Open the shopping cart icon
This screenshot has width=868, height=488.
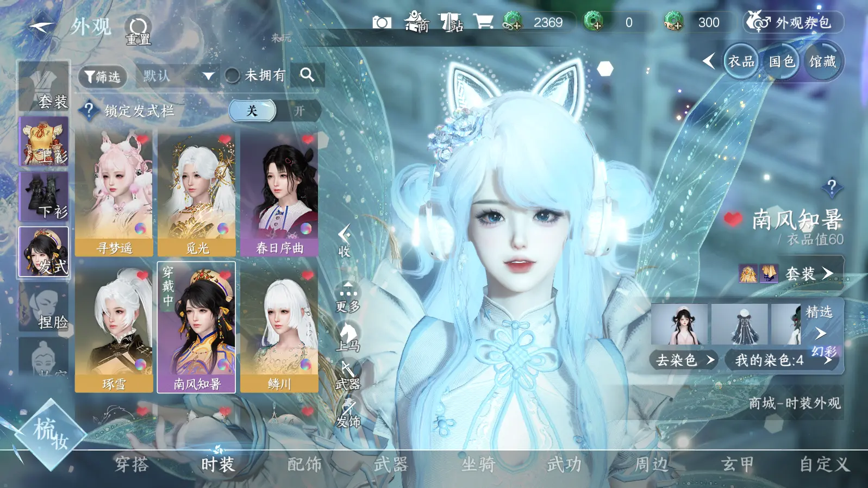(483, 22)
